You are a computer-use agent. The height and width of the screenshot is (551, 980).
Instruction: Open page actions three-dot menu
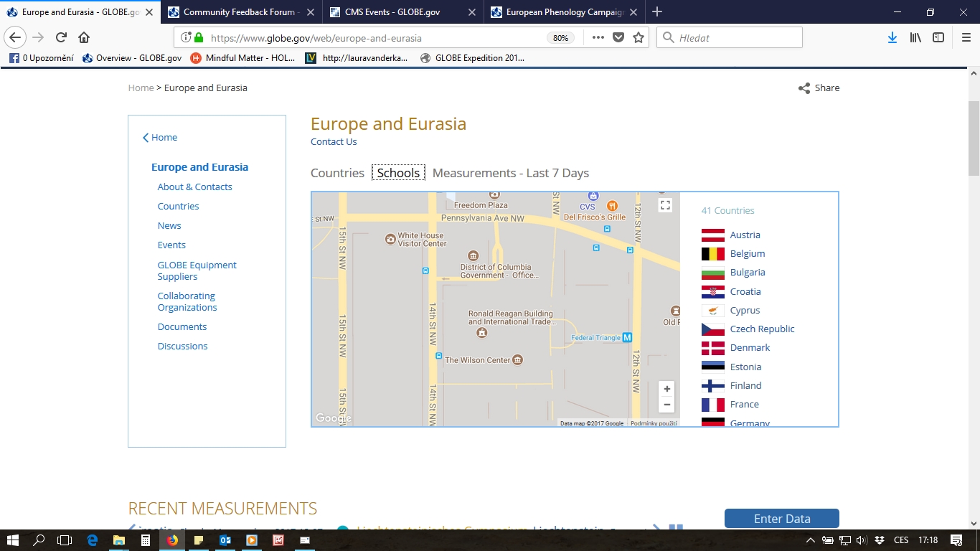[x=597, y=38]
